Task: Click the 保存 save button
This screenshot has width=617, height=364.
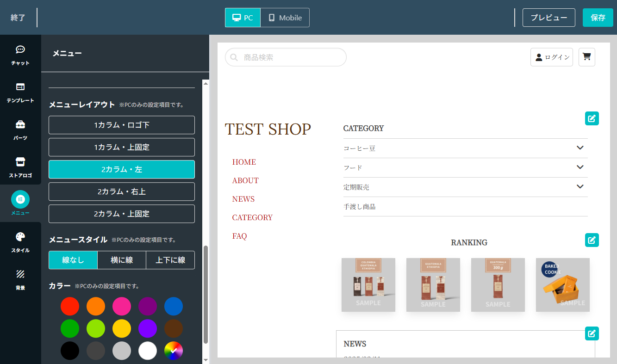Action: (598, 18)
